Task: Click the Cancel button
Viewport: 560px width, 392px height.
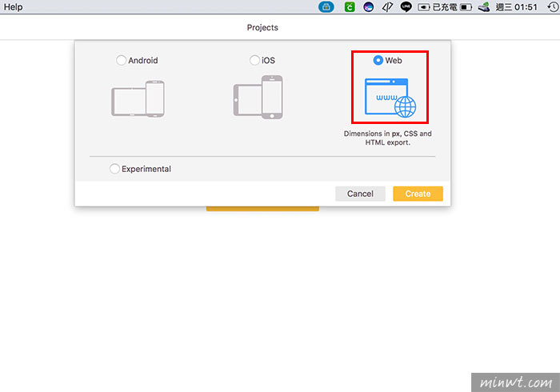Action: coord(360,194)
